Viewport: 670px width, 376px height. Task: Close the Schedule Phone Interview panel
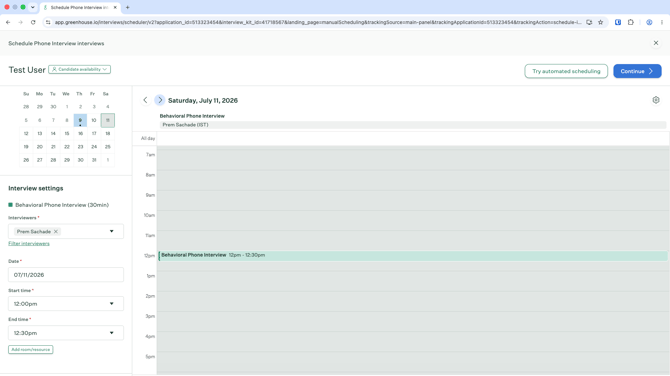pyautogui.click(x=656, y=43)
